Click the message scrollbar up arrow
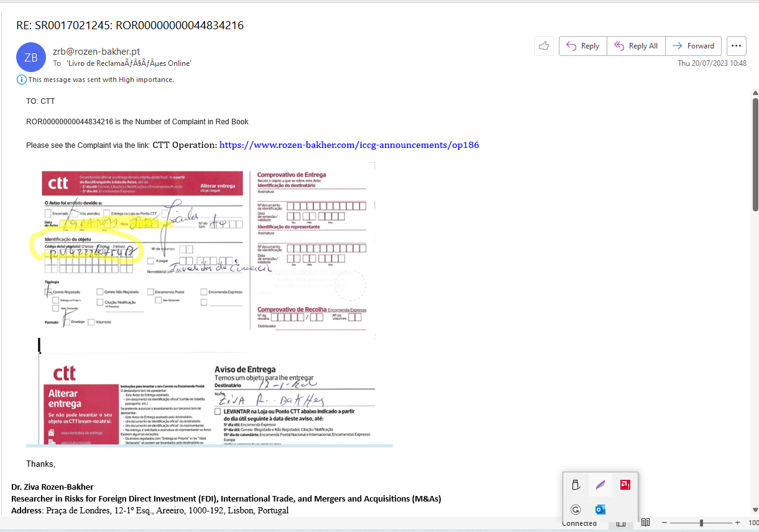 click(755, 93)
